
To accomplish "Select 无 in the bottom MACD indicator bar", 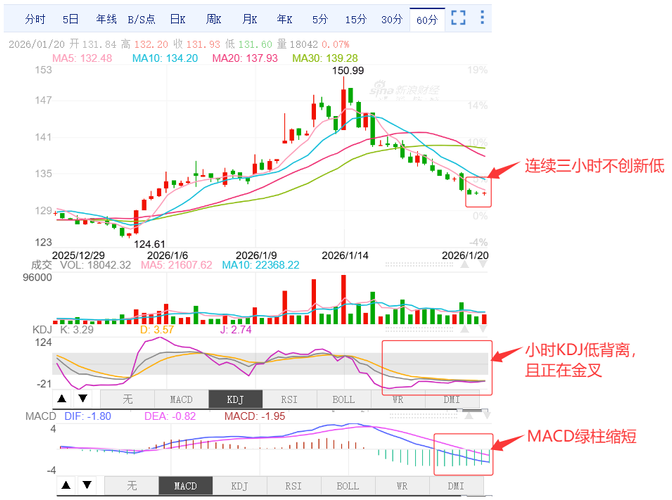I will click(132, 486).
